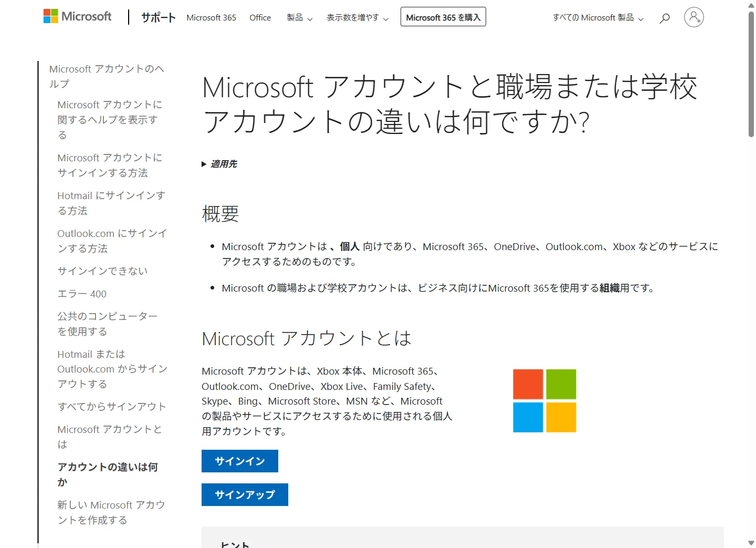The width and height of the screenshot is (756, 548).
Task: Expand the 表示数を増やす dropdown
Action: (358, 17)
